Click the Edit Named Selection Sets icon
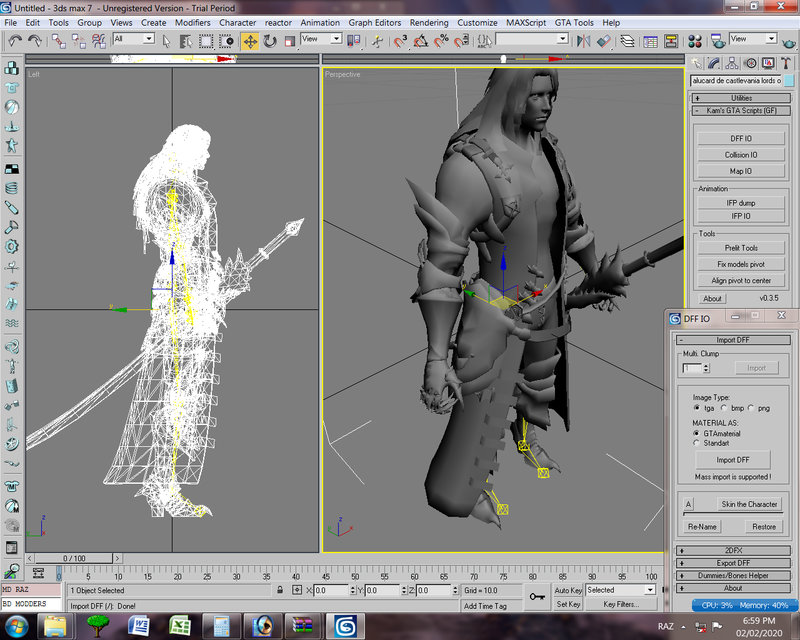Screen dimensions: 800x640 tap(484, 41)
